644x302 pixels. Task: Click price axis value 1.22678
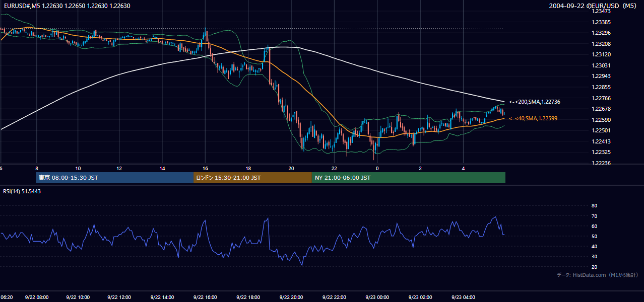[x=601, y=109]
